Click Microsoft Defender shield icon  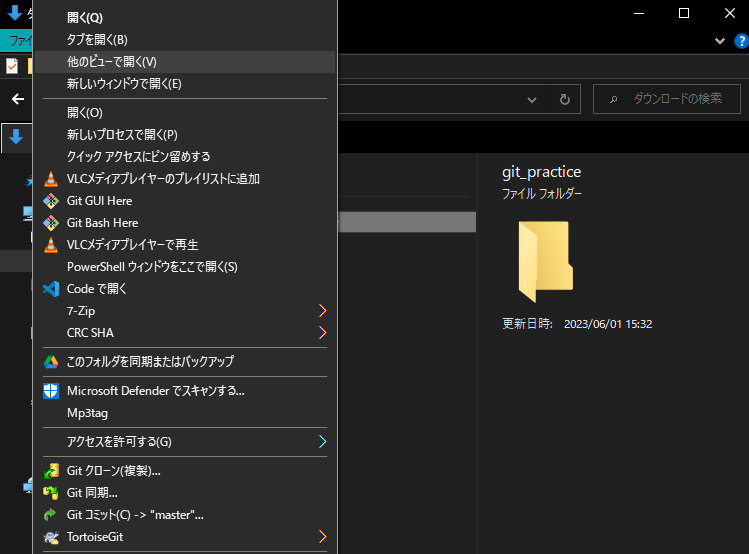[51, 391]
